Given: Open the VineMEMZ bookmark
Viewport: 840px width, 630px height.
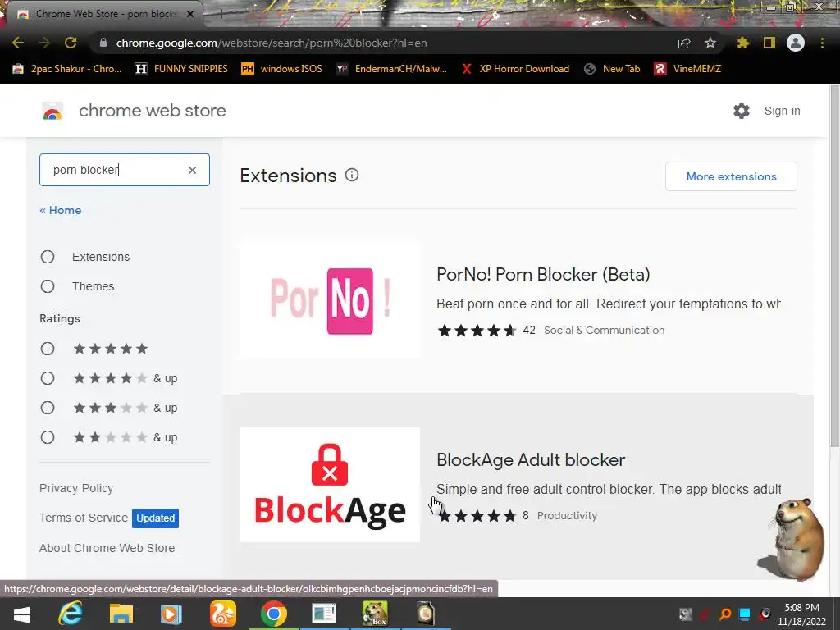Looking at the screenshot, I should (x=687, y=69).
